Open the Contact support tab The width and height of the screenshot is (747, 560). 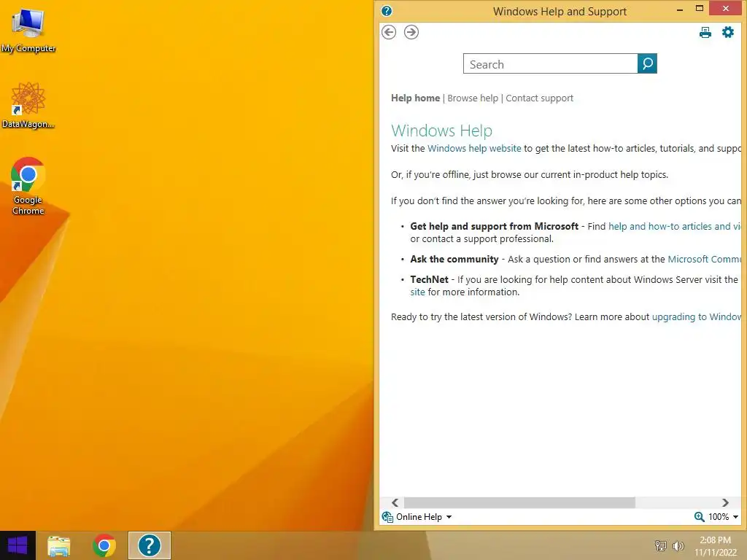(539, 98)
